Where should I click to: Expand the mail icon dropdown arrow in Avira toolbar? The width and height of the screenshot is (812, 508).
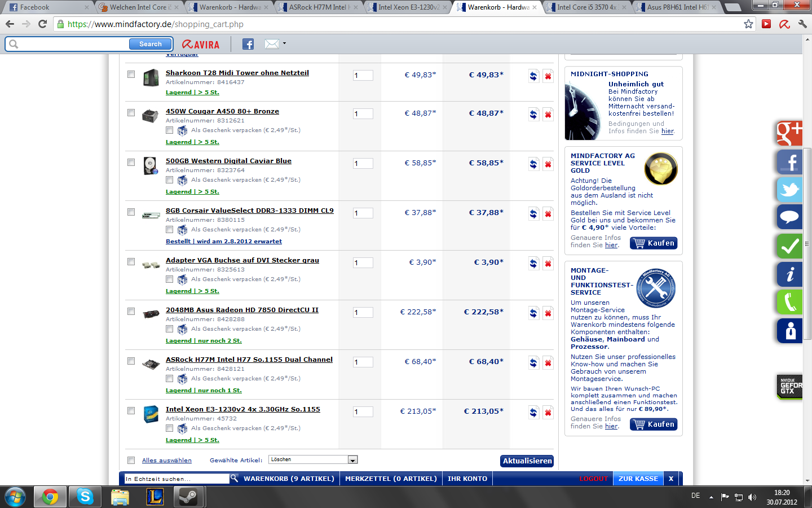pyautogui.click(x=284, y=43)
